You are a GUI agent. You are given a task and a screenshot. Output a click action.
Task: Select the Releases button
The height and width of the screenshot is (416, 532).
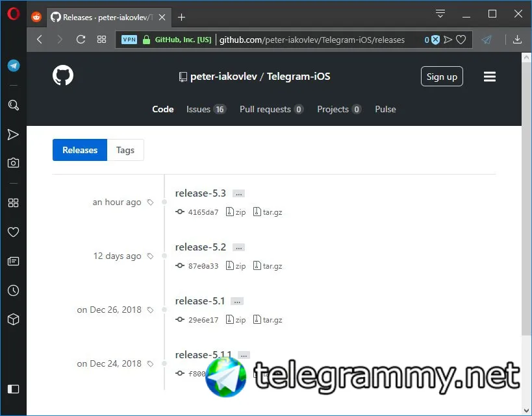coord(80,150)
